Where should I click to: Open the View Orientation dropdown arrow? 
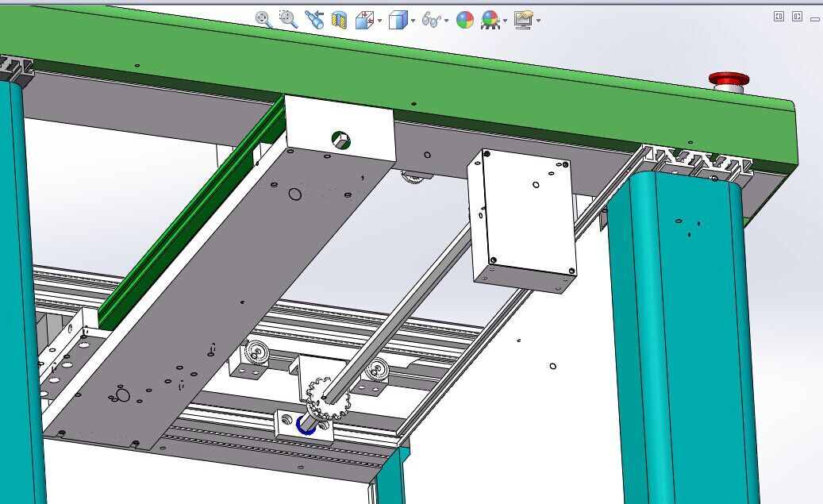coord(380,21)
